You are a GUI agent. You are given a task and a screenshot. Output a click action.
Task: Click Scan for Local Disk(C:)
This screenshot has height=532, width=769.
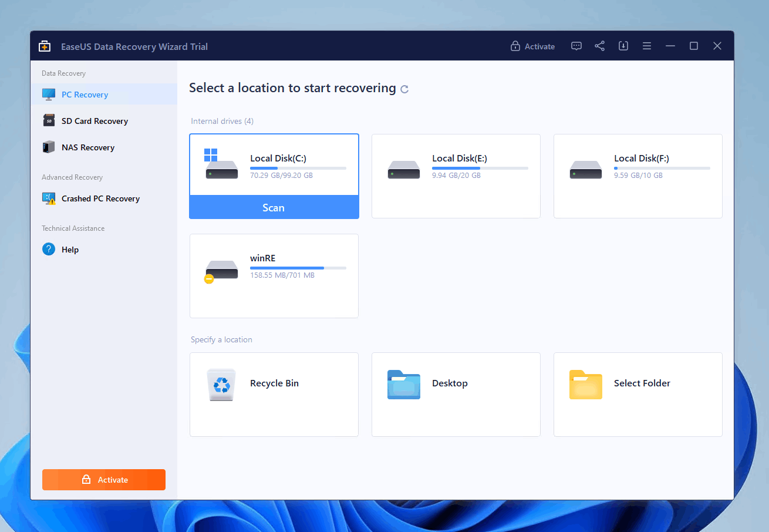pyautogui.click(x=274, y=207)
